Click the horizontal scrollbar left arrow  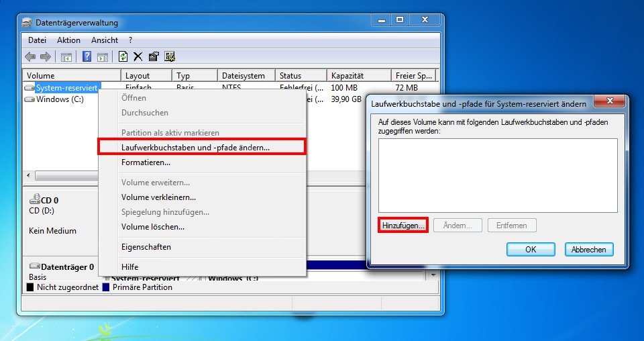pyautogui.click(x=28, y=176)
